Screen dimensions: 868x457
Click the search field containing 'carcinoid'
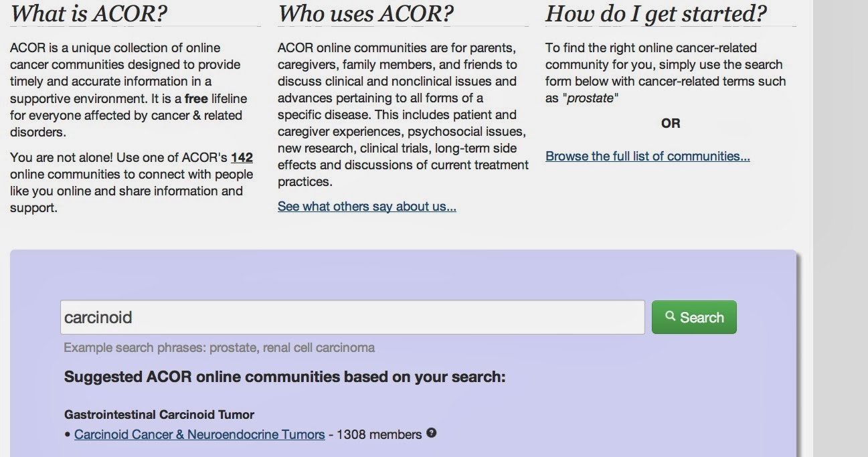point(352,317)
